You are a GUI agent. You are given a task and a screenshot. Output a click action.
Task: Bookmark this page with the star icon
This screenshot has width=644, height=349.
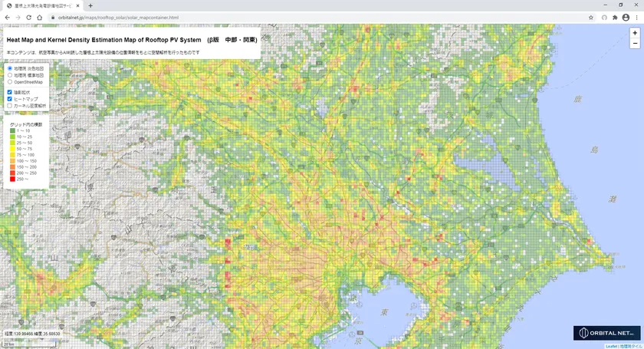point(590,17)
